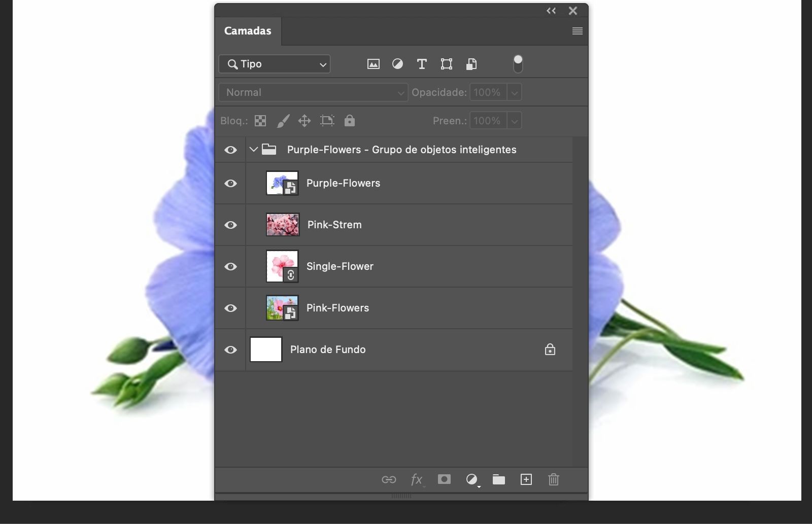Open the Add layer style fx menu

416,480
